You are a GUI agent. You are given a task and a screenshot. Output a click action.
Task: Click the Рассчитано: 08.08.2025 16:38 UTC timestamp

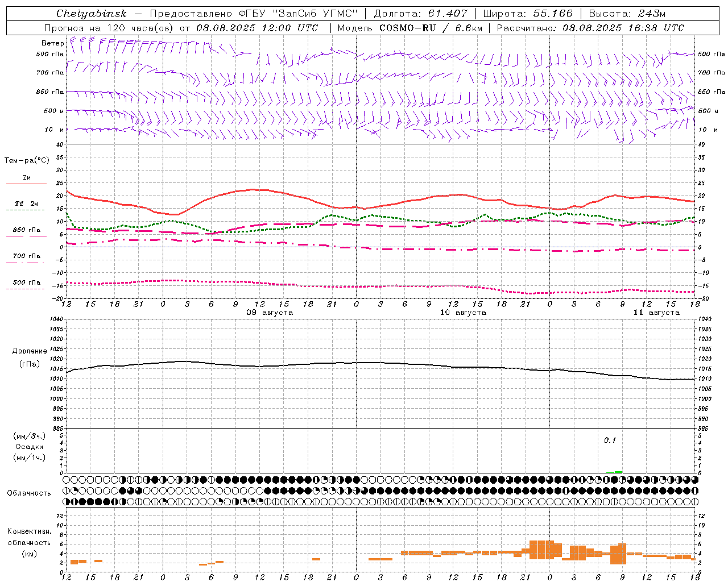pos(590,28)
